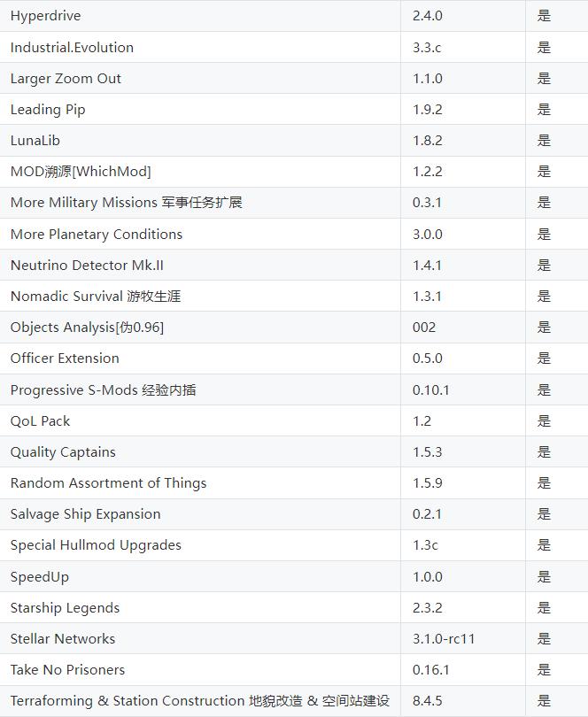
Task: Select the LunaLib mod name
Action: (35, 141)
